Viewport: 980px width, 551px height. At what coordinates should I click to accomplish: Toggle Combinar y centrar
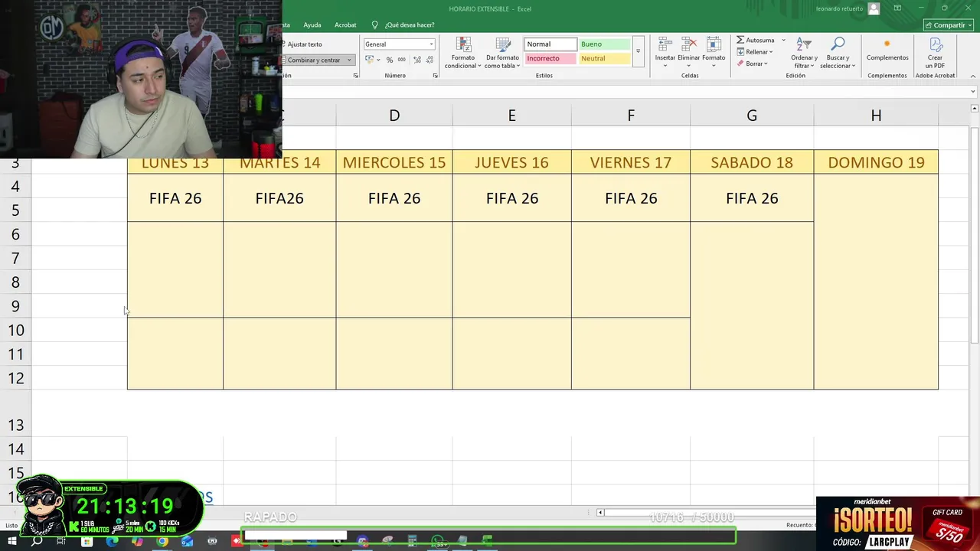point(313,60)
